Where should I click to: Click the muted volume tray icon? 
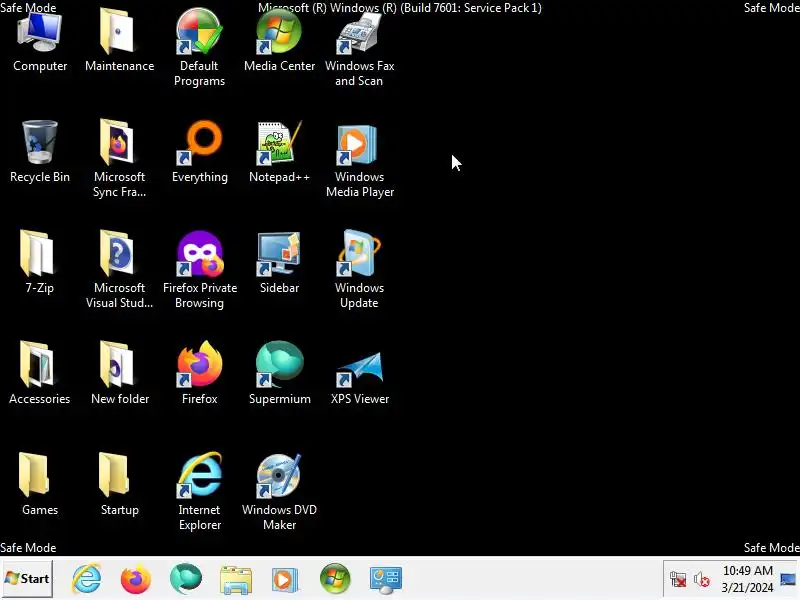click(x=702, y=580)
